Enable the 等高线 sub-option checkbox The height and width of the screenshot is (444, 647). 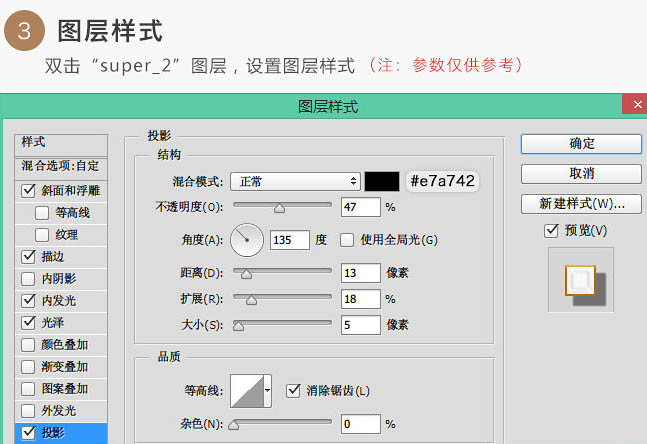(x=42, y=213)
